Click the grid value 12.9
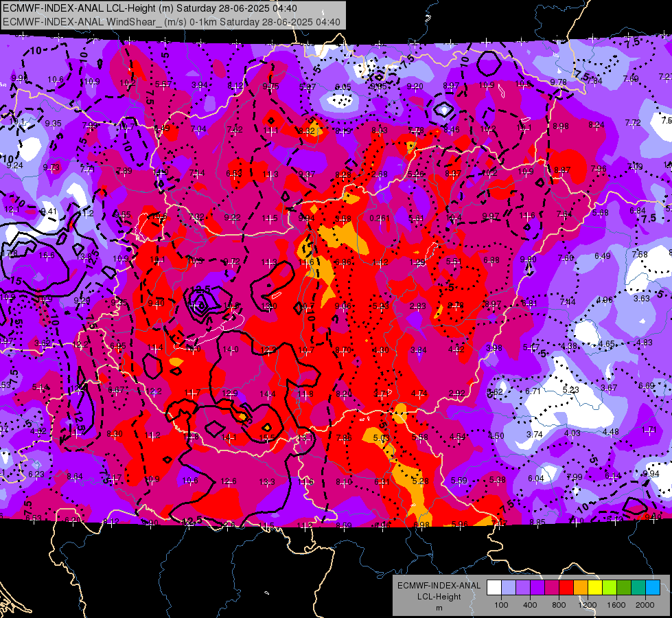 click(230, 393)
